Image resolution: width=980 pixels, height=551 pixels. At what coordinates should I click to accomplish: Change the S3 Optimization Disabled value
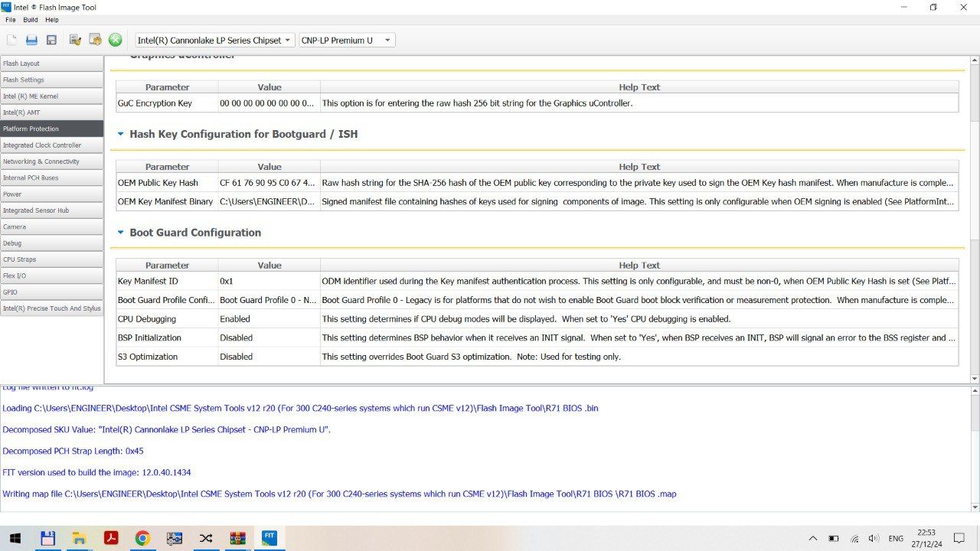pyautogui.click(x=269, y=357)
